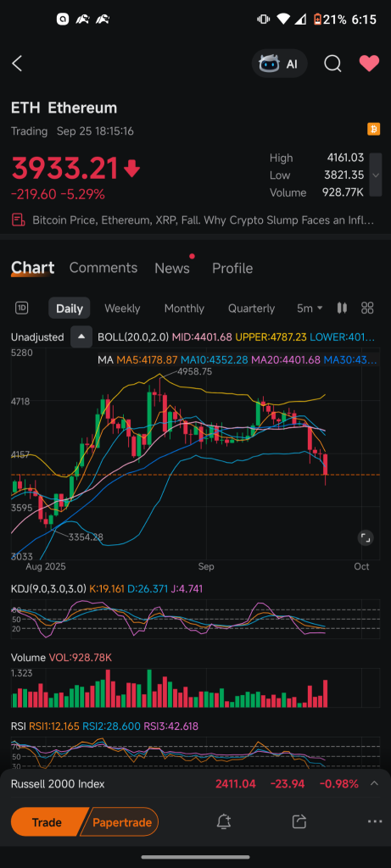The width and height of the screenshot is (391, 868).
Task: Add a price alert bell
Action: tap(224, 821)
